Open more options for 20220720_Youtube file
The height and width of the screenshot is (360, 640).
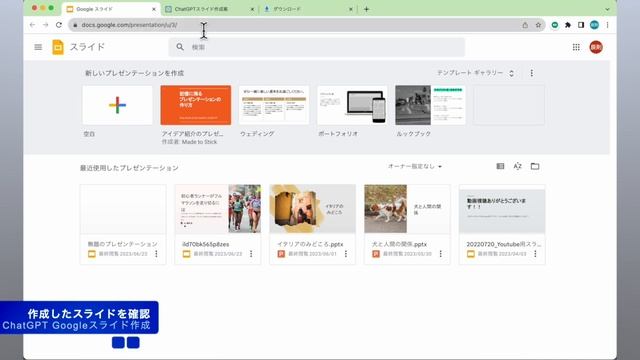535,254
